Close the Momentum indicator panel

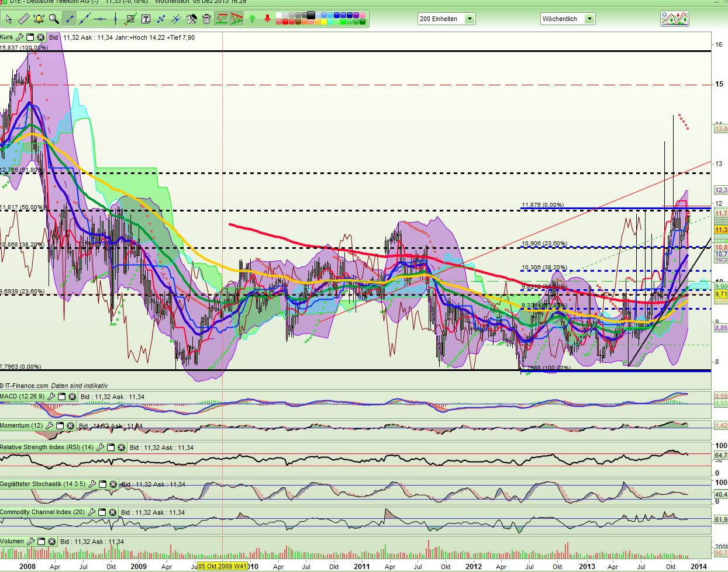click(71, 426)
